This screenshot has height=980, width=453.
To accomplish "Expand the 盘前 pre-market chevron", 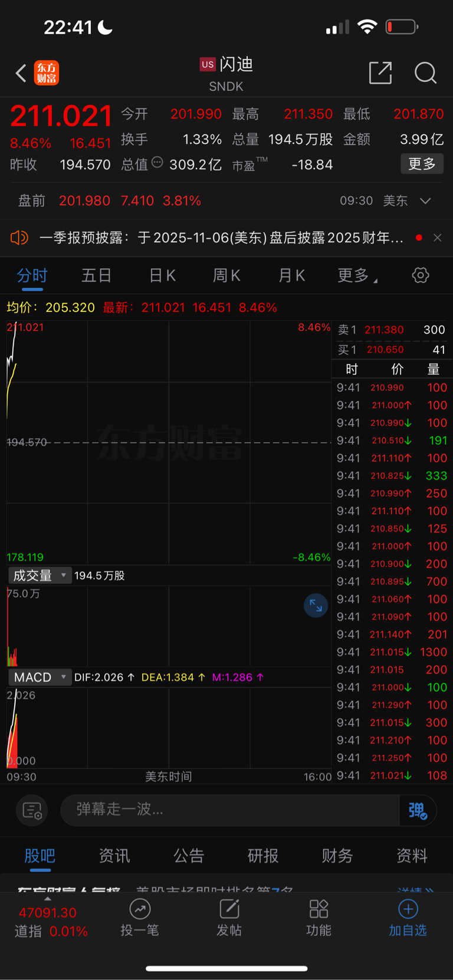I will pos(425,201).
